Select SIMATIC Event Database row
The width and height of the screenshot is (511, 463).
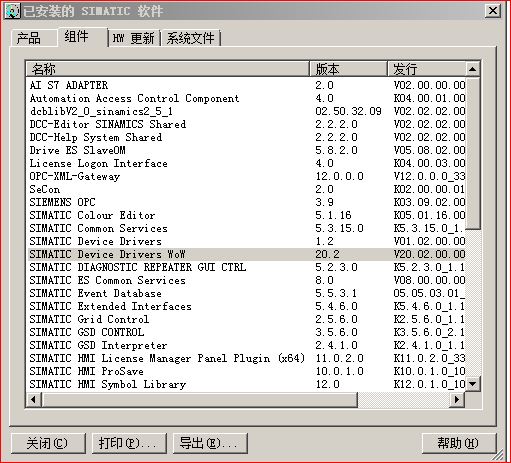[246, 293]
